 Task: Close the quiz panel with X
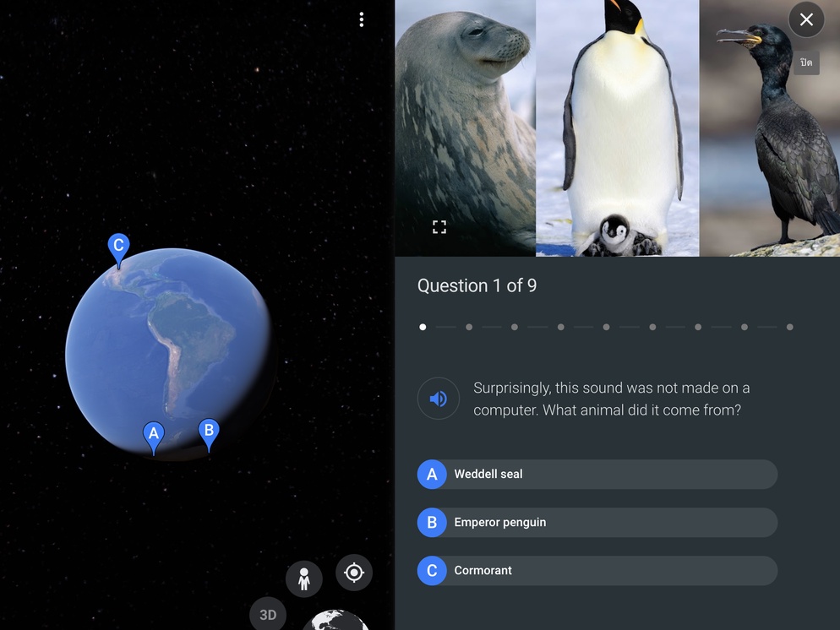806,19
